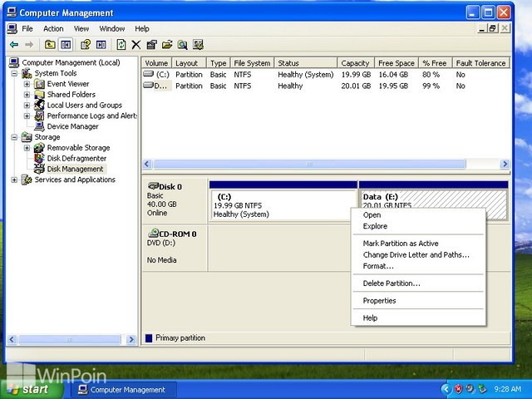Select the (C:) partition block on Disk 0
This screenshot has height=399, width=532.
click(x=283, y=205)
